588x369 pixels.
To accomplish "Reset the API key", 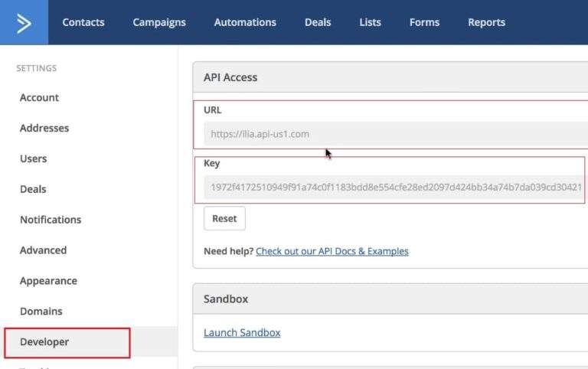I will pyautogui.click(x=224, y=218).
